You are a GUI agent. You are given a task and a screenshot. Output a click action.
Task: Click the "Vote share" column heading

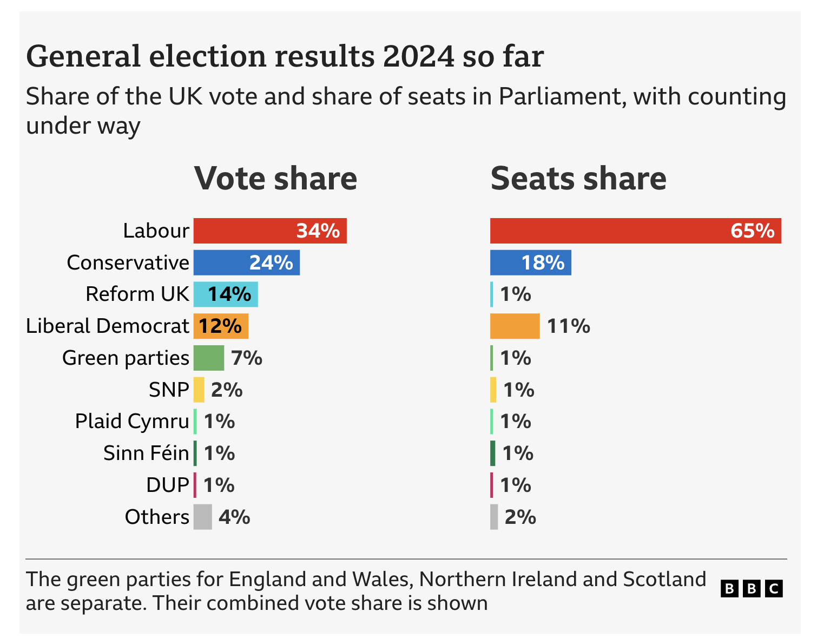[275, 179]
